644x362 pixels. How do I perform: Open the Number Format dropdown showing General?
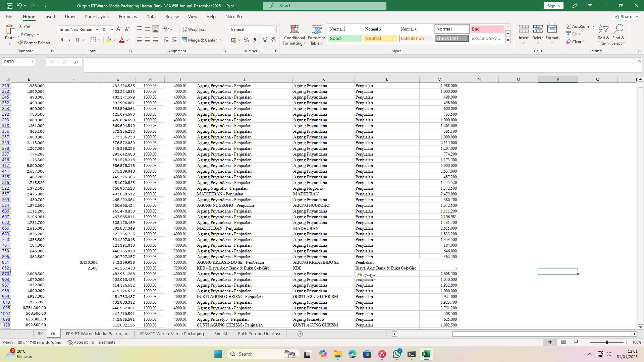(x=253, y=29)
